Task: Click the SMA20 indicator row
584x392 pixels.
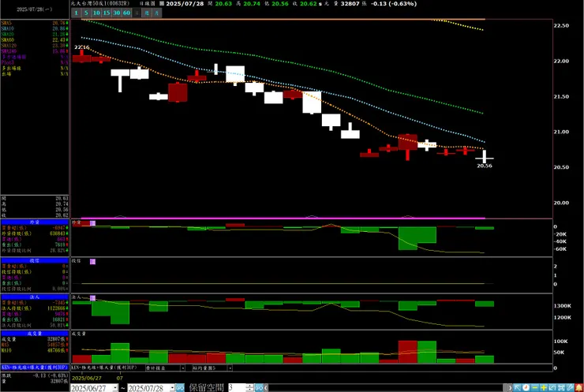Action: (x=35, y=34)
